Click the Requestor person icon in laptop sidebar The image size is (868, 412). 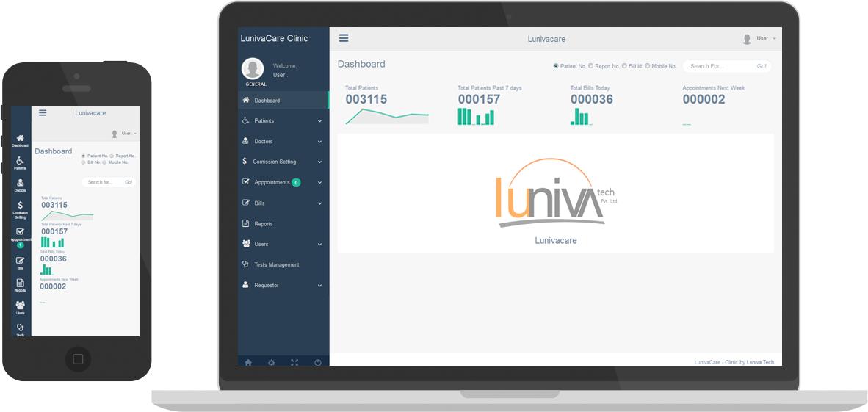[246, 285]
